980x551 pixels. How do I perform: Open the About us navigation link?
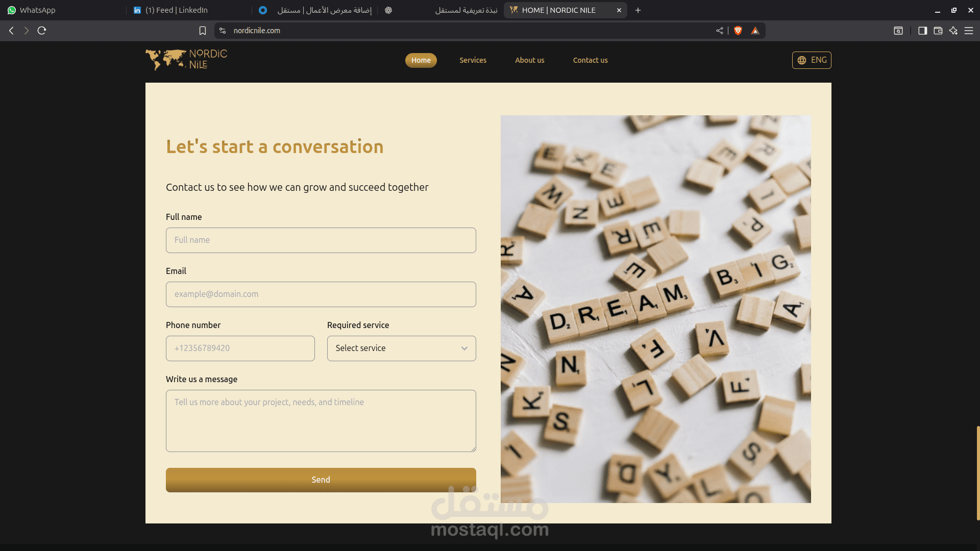click(x=529, y=60)
